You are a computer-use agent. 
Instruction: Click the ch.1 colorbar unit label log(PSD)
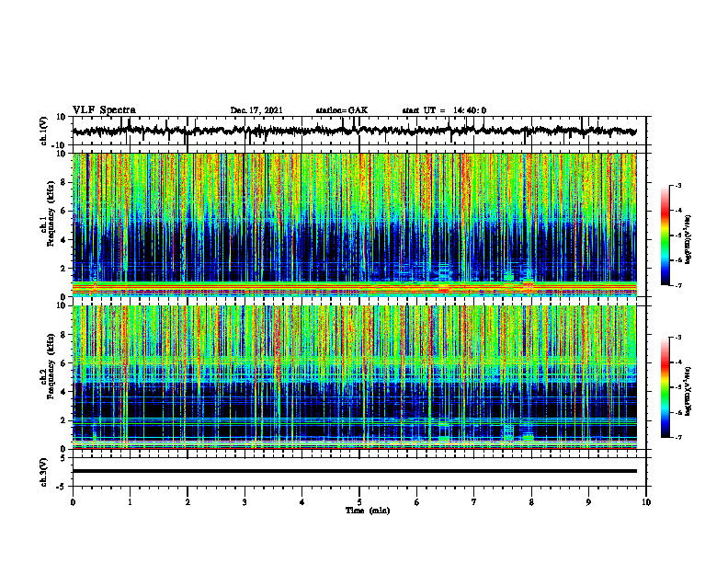(x=688, y=239)
